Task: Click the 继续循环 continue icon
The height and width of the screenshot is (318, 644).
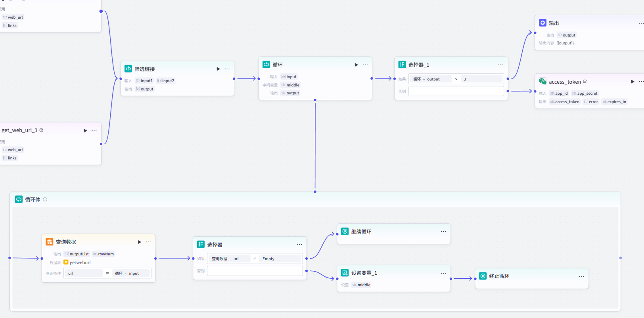Action: point(345,231)
